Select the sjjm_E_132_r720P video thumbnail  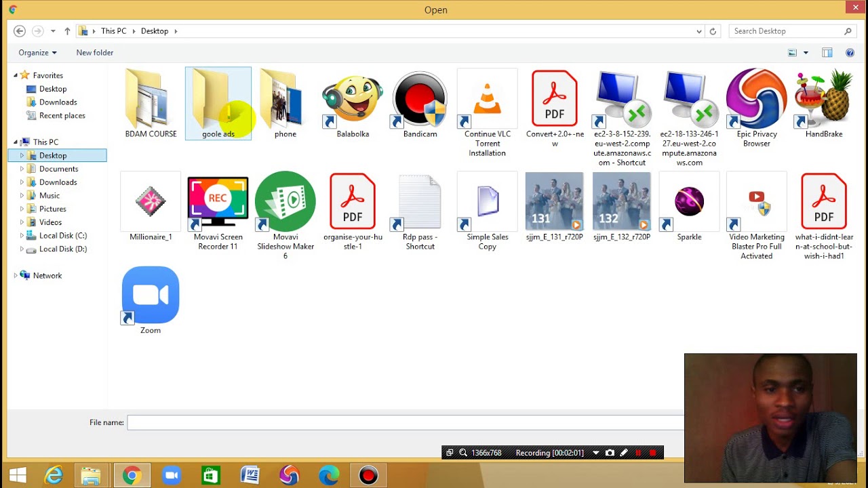(x=622, y=201)
